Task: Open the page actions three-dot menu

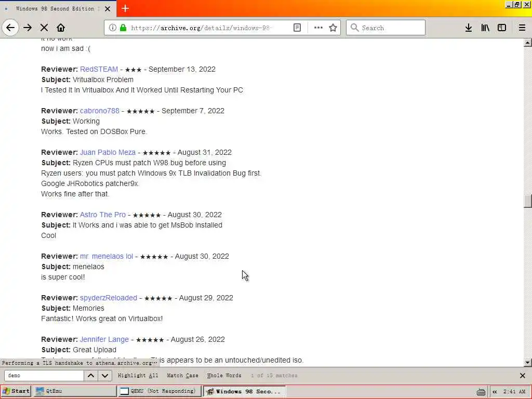Action: pos(318,28)
